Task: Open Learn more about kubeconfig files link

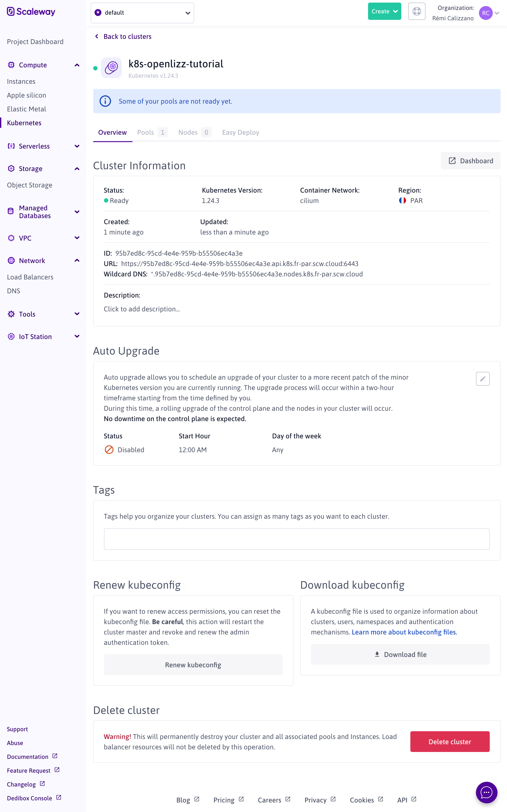Action: (404, 632)
